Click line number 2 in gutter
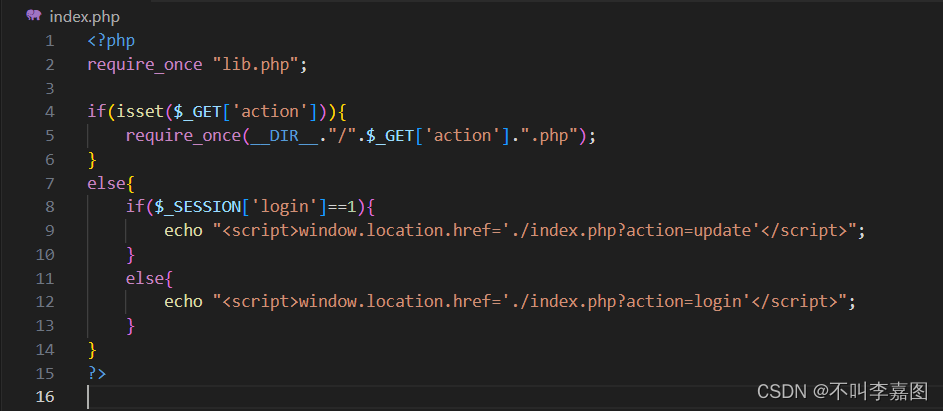943x411 pixels. (49, 65)
